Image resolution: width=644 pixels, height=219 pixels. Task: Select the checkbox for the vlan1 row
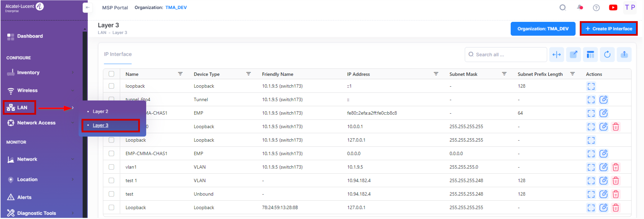tap(111, 167)
